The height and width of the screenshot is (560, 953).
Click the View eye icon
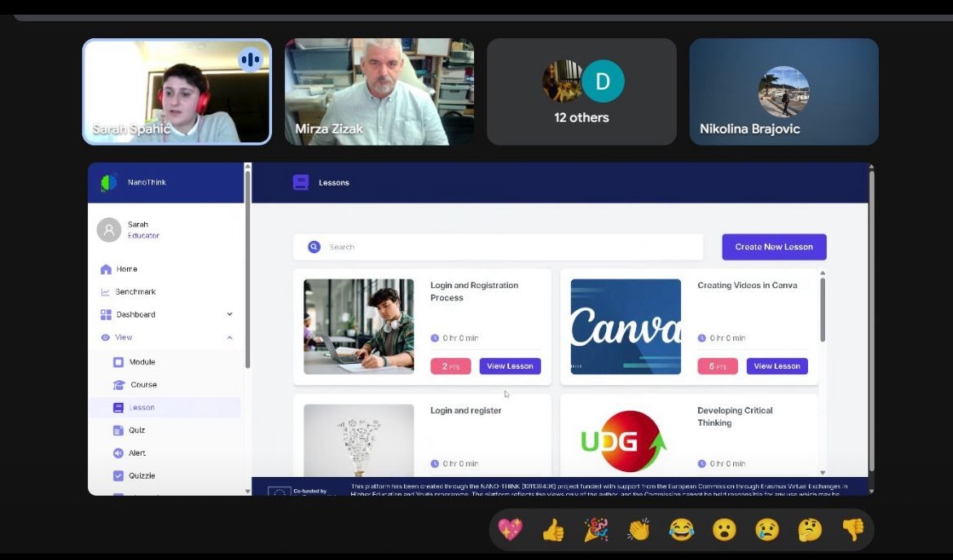point(106,338)
